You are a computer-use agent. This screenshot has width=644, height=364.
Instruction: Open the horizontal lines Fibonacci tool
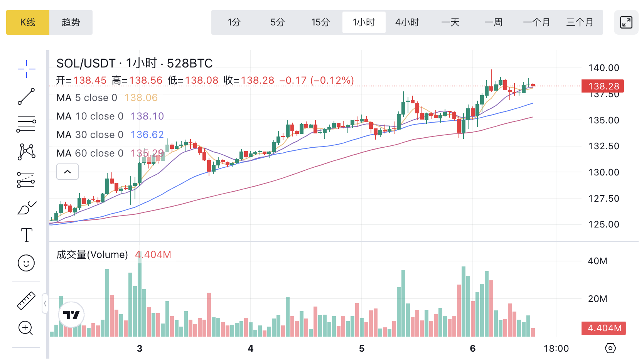point(26,124)
